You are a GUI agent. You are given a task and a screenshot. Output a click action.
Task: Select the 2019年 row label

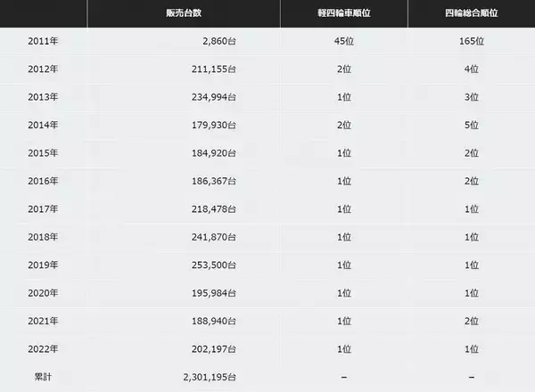pos(43,265)
